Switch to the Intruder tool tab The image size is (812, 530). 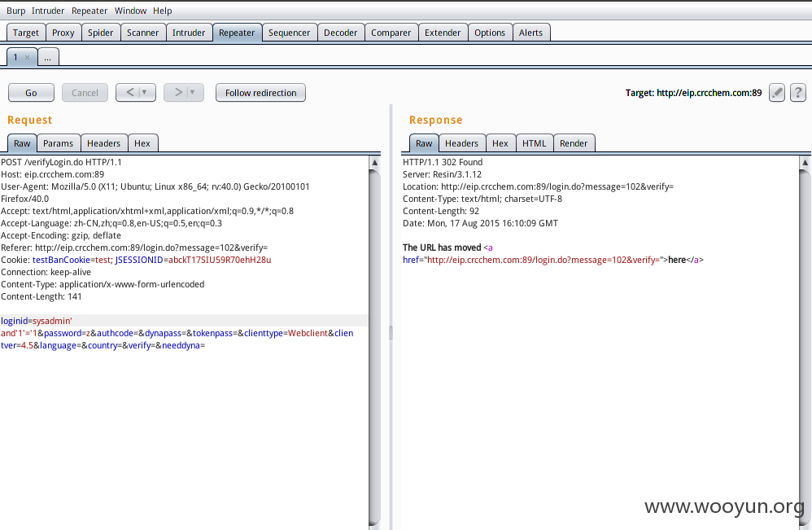pyautogui.click(x=189, y=33)
